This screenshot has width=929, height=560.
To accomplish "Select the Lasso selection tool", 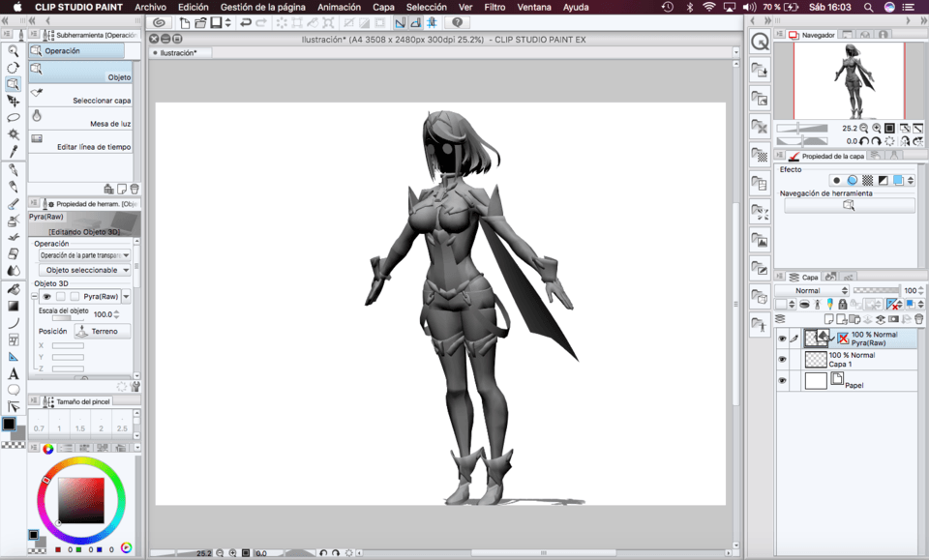I will pyautogui.click(x=14, y=117).
